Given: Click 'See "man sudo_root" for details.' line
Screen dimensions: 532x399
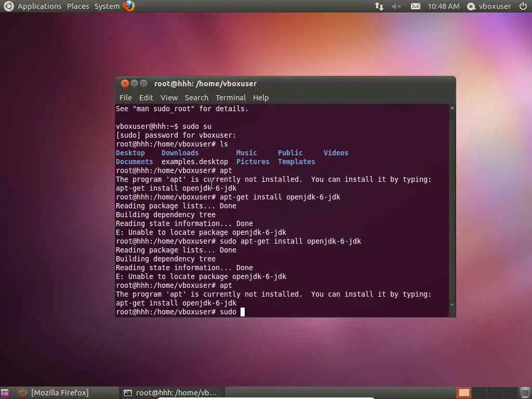Looking at the screenshot, I should point(182,109).
